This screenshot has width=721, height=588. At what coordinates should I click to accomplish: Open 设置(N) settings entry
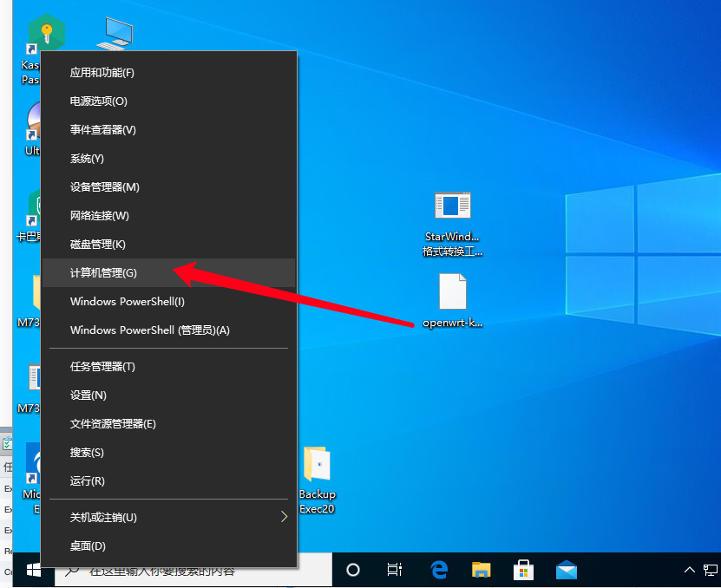(x=169, y=395)
